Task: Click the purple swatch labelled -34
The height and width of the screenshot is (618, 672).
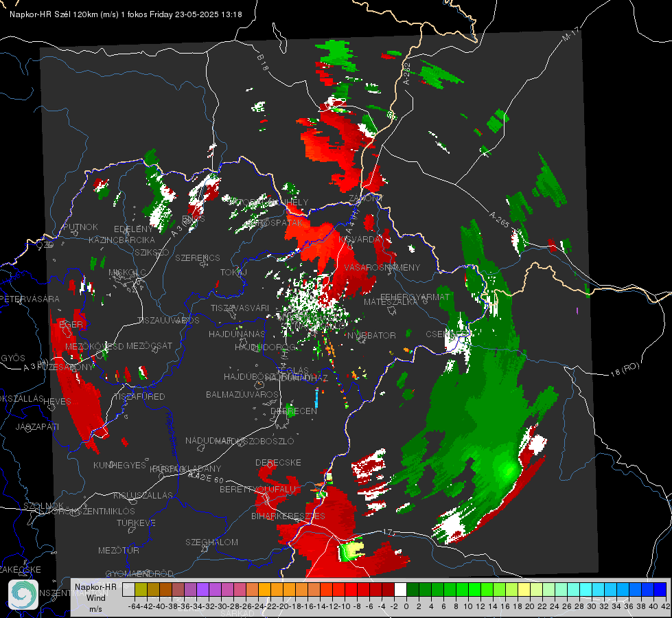Action: 202,590
